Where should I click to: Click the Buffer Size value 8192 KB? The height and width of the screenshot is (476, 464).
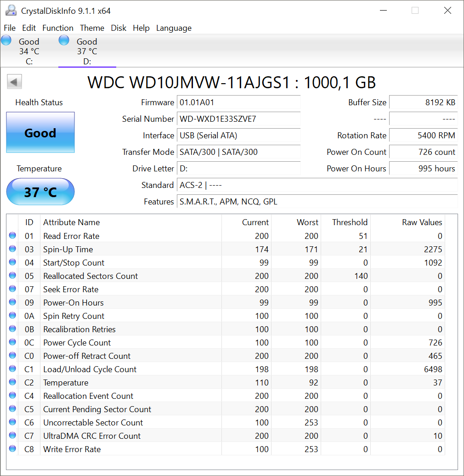[x=423, y=102]
